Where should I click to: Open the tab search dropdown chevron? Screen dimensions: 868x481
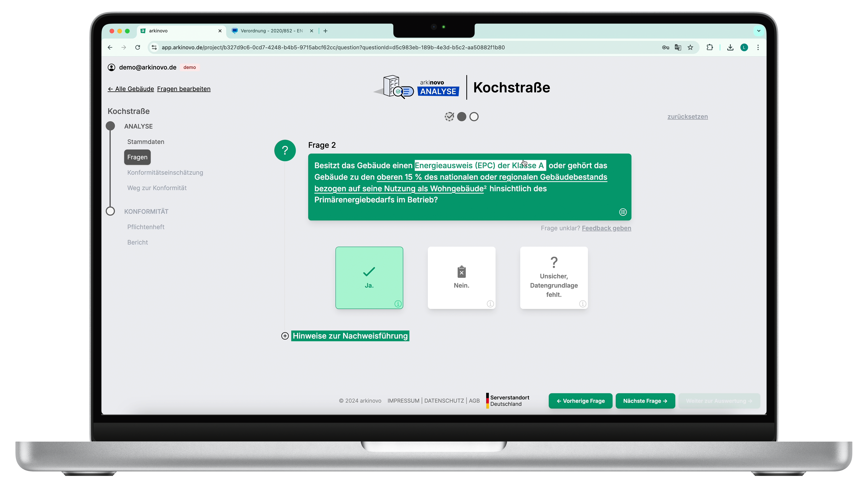pyautogui.click(x=758, y=31)
